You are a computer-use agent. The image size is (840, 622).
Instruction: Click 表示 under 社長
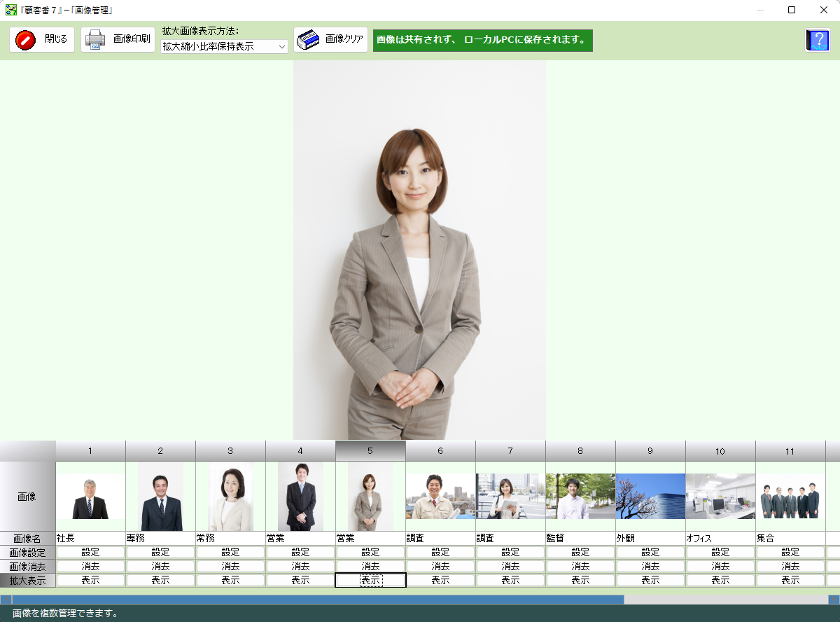tap(90, 580)
